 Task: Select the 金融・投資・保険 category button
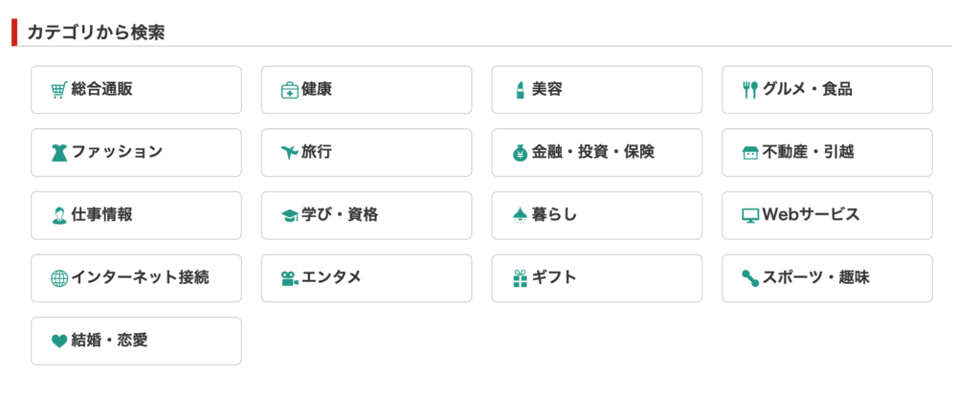[596, 153]
